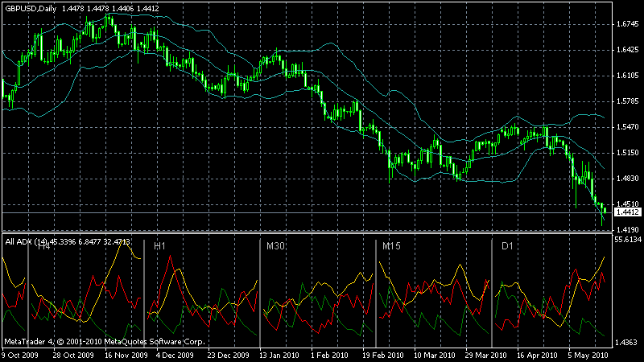Screen dimensions: 644x362
Task: Click the 1.4363 ADX scale minimum value
Action: [x=628, y=343]
